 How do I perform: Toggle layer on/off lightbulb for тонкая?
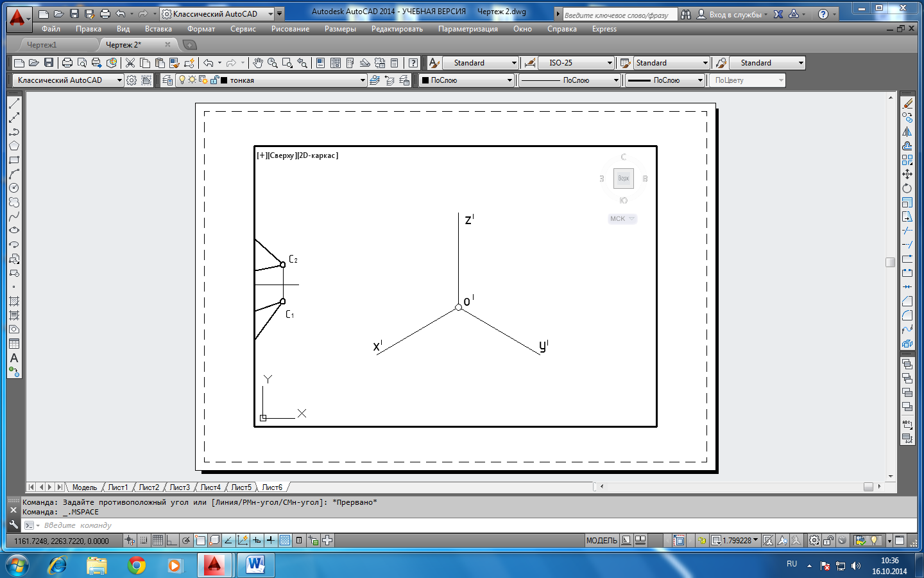tap(182, 80)
